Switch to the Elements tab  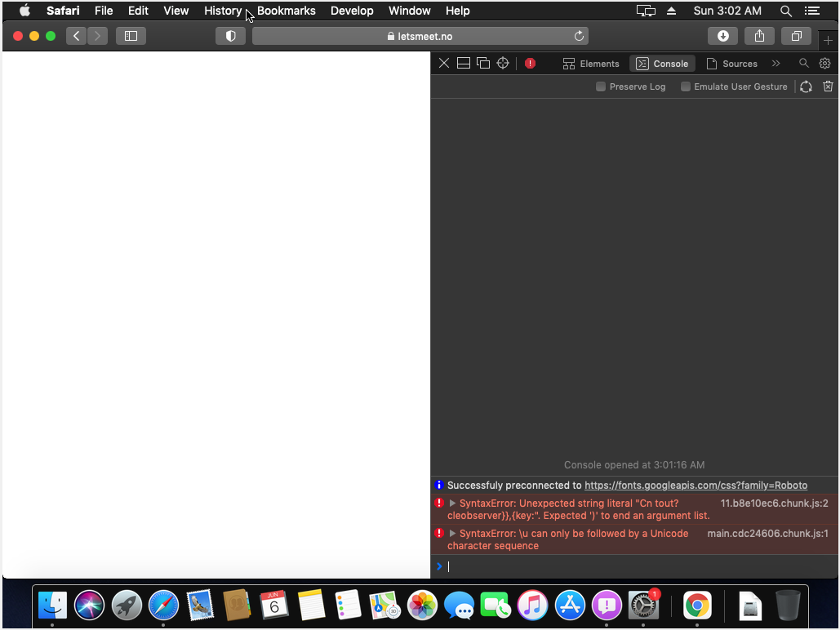click(591, 64)
